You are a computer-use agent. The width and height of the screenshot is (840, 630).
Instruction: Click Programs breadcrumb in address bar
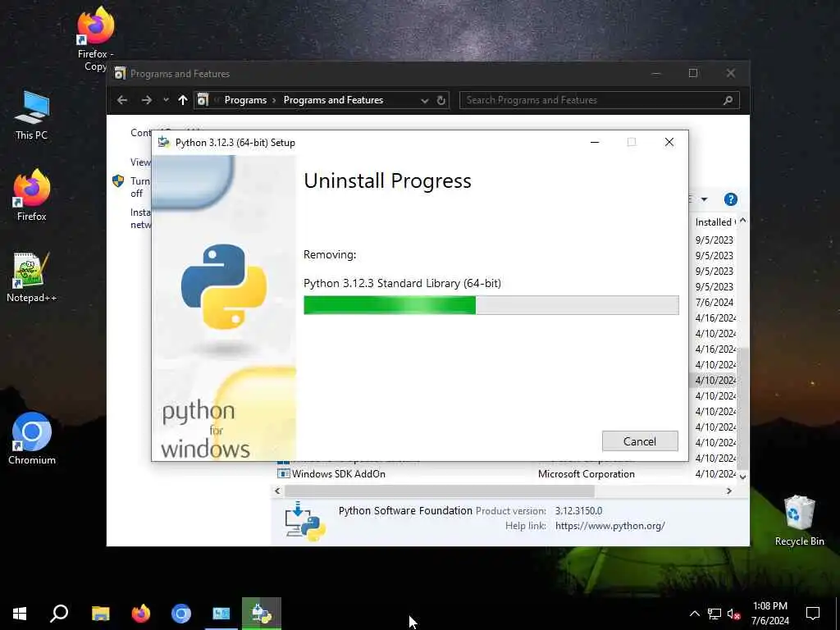(245, 100)
